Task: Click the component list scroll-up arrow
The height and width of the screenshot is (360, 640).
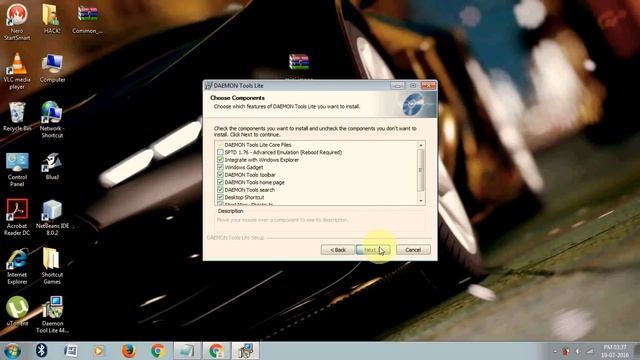Action: click(x=421, y=145)
